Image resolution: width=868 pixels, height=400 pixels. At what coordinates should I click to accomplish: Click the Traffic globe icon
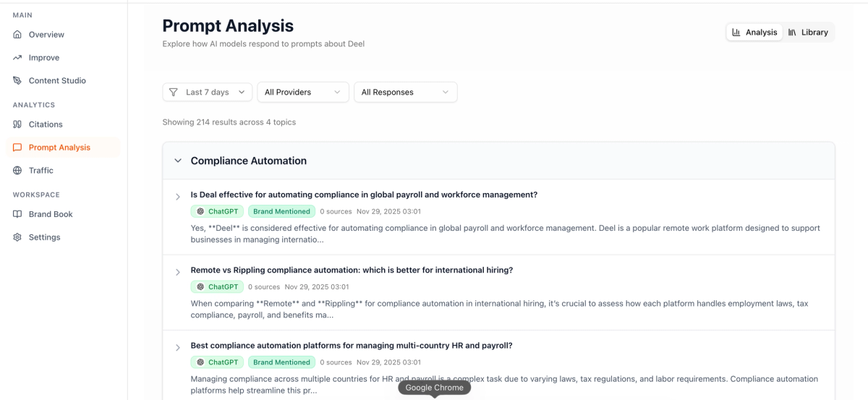point(17,171)
